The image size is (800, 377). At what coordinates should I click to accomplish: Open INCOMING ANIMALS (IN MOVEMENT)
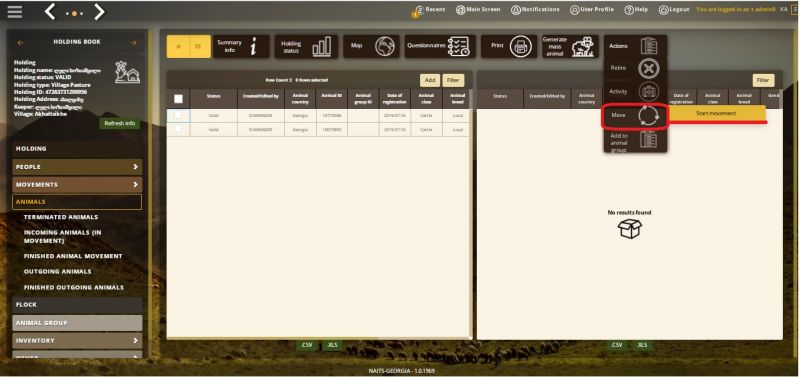pos(62,237)
